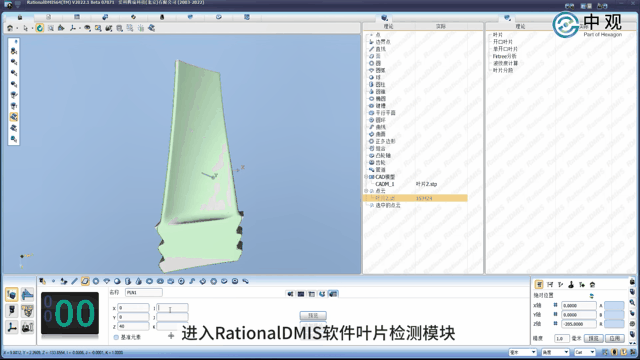
Task: Click the highlighted last icon in the row above the preview button
Action: [333, 294]
